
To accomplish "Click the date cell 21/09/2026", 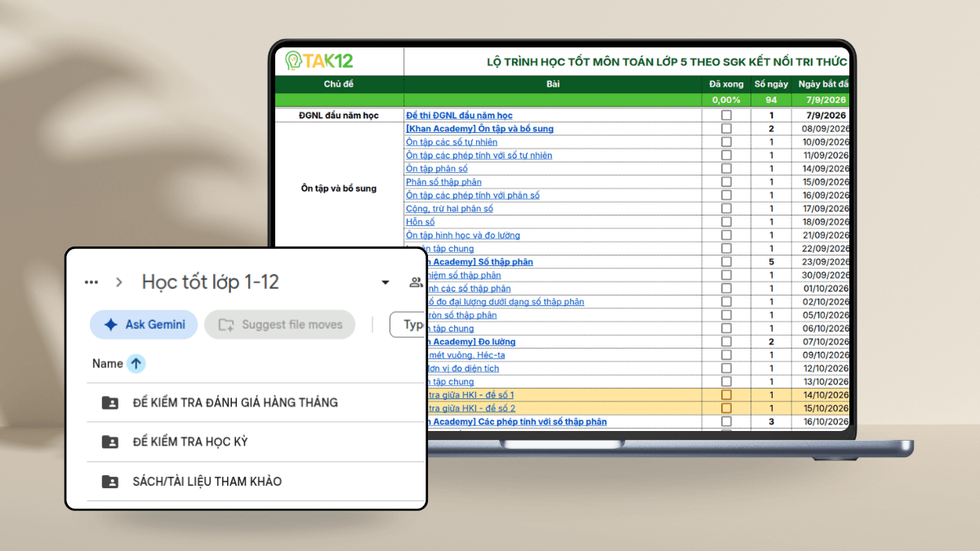I will (821, 235).
